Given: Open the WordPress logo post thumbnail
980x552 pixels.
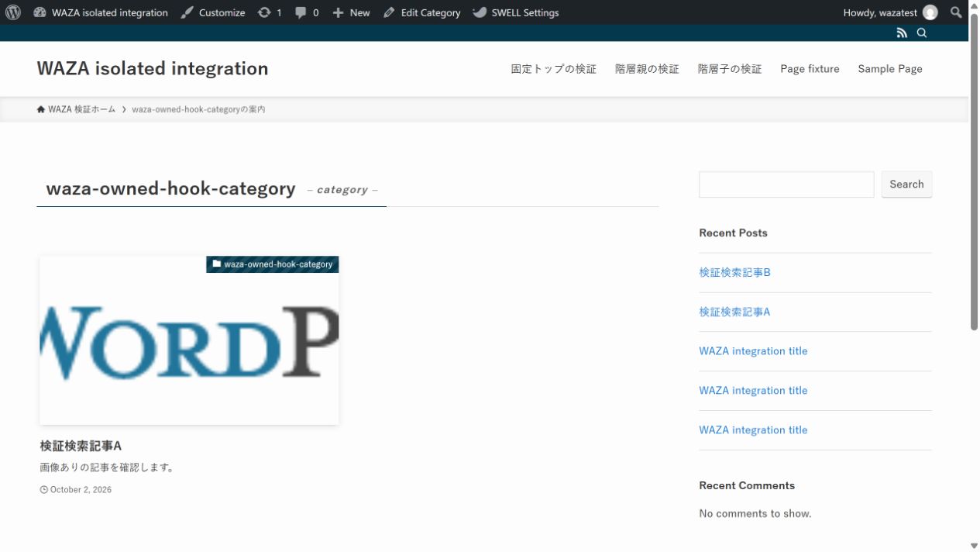Looking at the screenshot, I should 189,340.
